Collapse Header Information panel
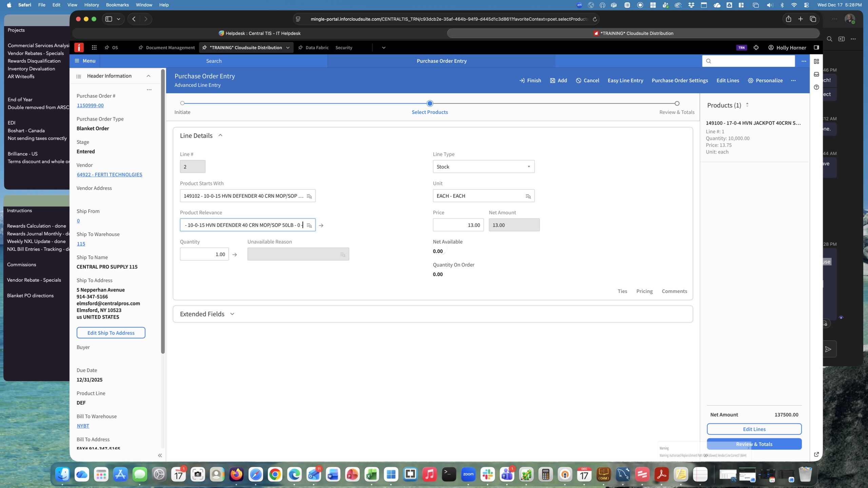The height and width of the screenshot is (488, 868). (148, 76)
